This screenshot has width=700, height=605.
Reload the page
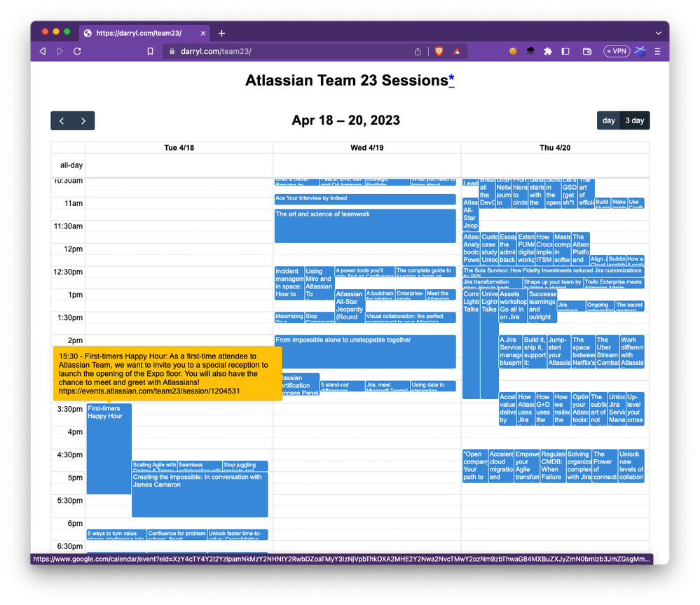77,51
